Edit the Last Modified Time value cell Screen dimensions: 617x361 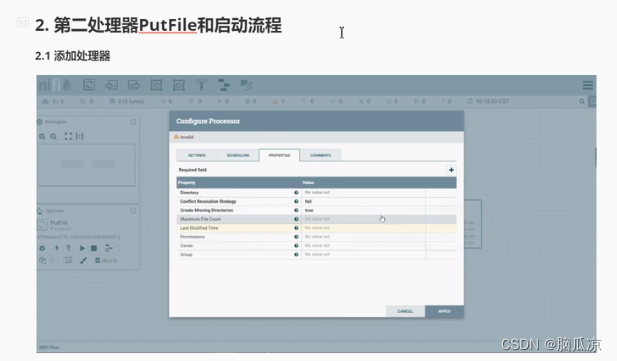point(363,228)
